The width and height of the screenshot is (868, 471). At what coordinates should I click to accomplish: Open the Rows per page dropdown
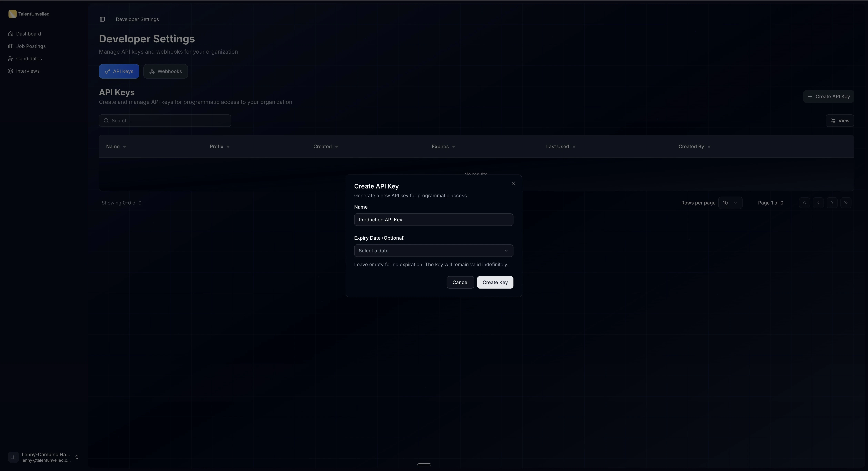pos(730,202)
